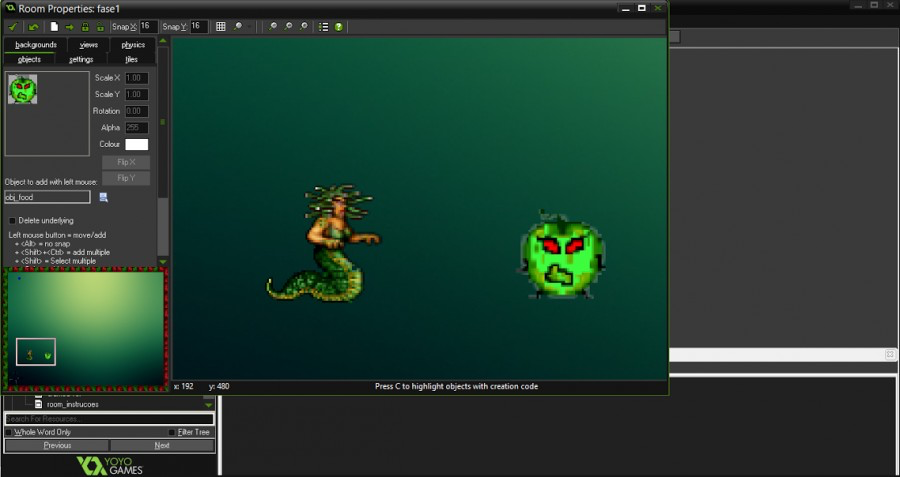
Task: Enable the Filter Tree checkbox
Action: pos(172,432)
